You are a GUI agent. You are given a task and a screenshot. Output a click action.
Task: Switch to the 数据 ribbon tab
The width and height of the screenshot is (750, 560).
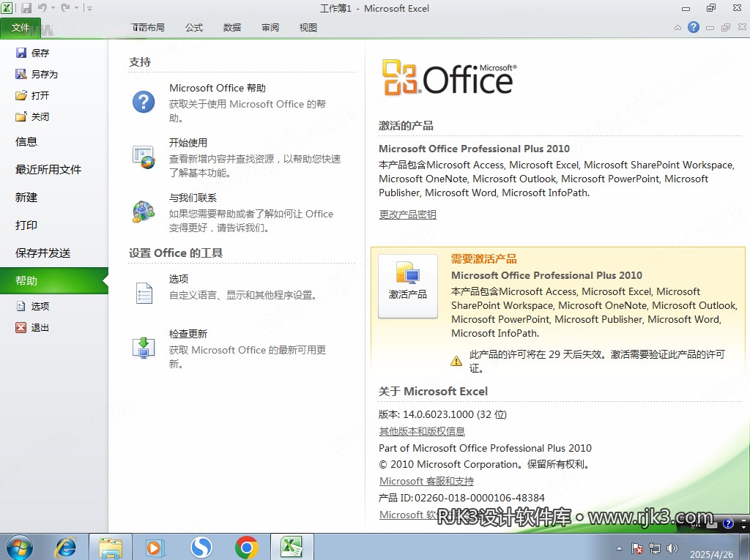tap(232, 28)
